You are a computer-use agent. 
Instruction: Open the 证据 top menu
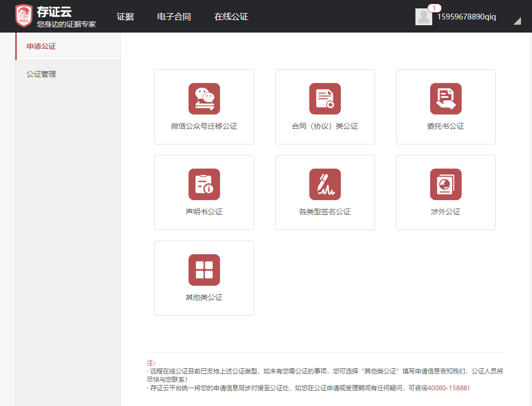(125, 17)
